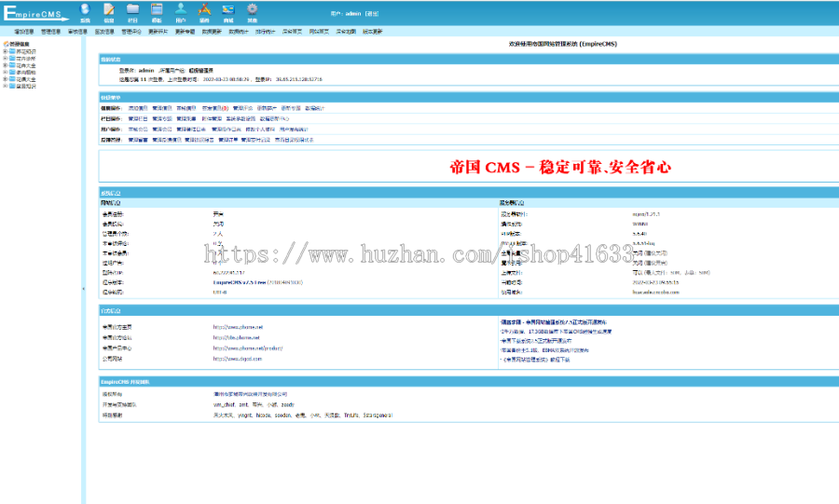Expand the 花语大全 tree node plus box
839x504 pixels.
click(x=6, y=79)
